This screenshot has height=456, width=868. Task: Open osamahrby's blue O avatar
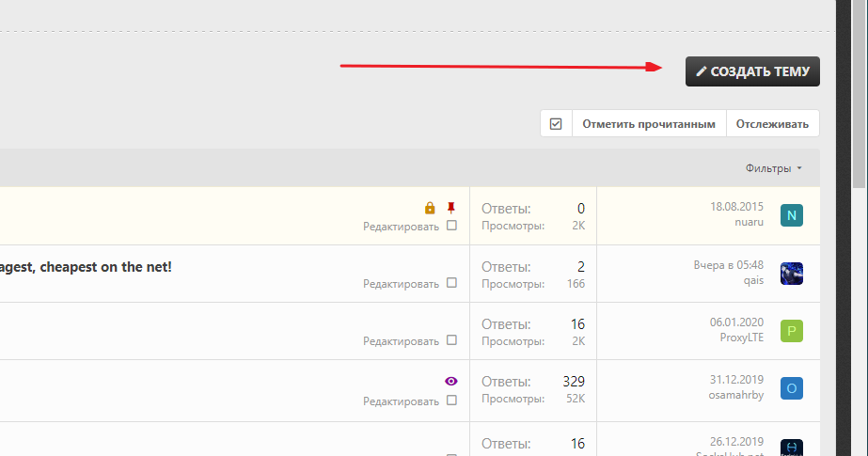[x=792, y=388]
